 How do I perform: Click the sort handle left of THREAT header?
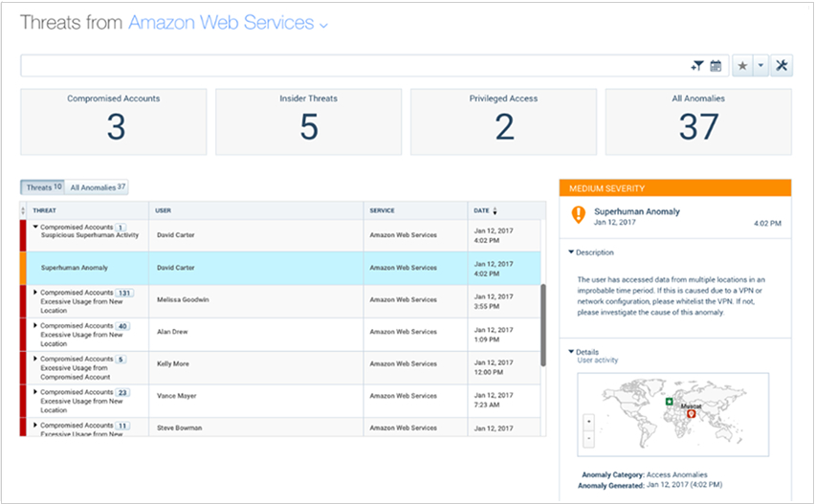coord(23,210)
